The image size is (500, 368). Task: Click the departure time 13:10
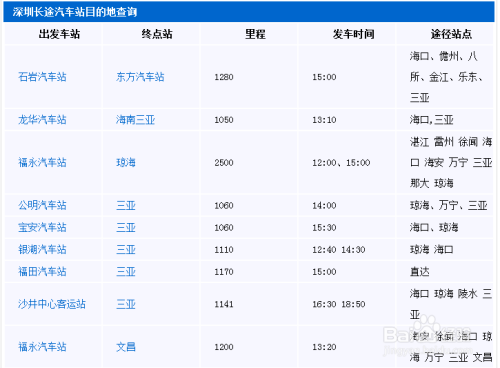(324, 120)
